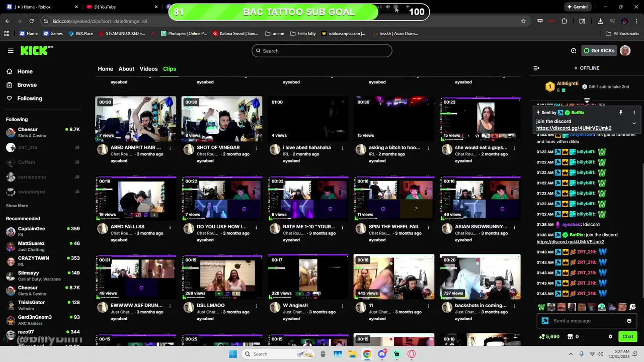Play the backshots in coming clip thumbnail
The height and width of the screenshot is (362, 644).
pyautogui.click(x=480, y=277)
